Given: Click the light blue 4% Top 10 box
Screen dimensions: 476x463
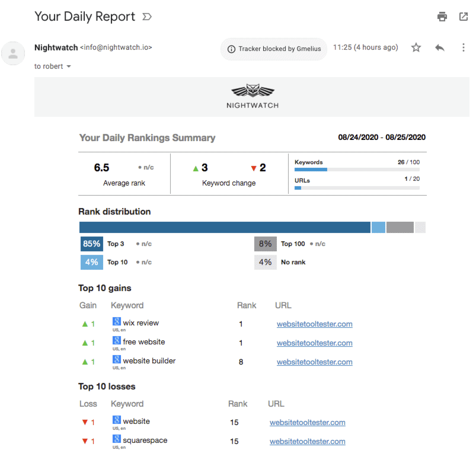Looking at the screenshot, I should [x=92, y=262].
